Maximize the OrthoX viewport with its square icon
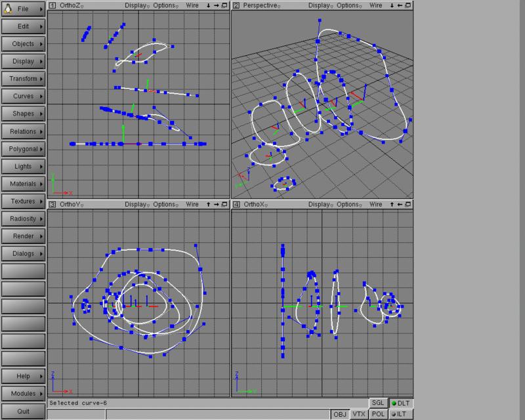The image size is (525, 420). coord(408,204)
